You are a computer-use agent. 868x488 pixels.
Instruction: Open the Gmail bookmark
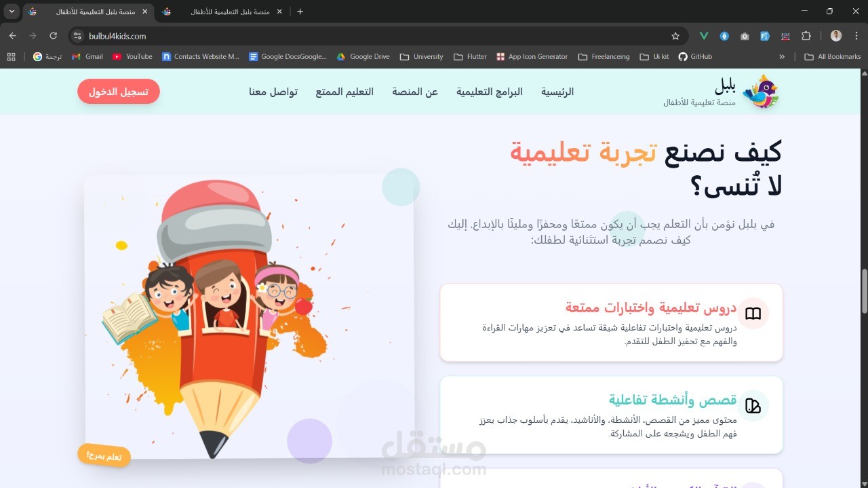[x=87, y=57]
